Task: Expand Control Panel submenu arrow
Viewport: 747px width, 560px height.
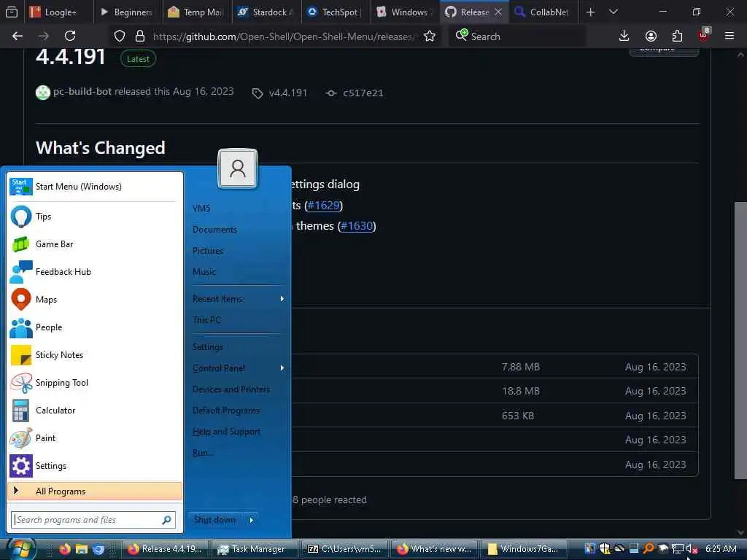Action: coord(282,368)
